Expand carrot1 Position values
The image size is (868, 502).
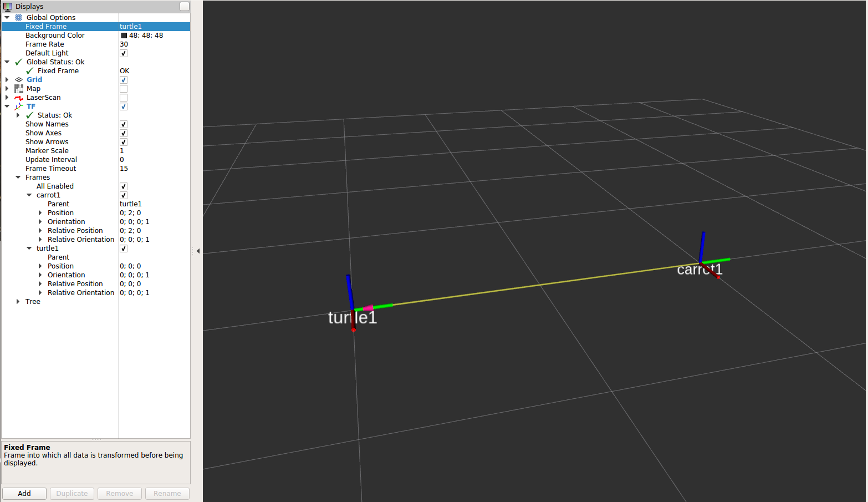40,213
